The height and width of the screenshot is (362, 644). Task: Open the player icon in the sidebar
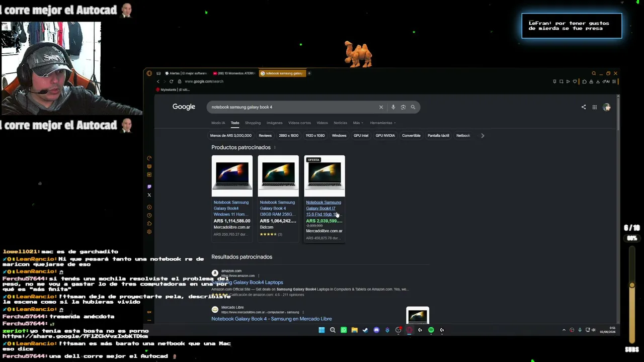(x=149, y=207)
